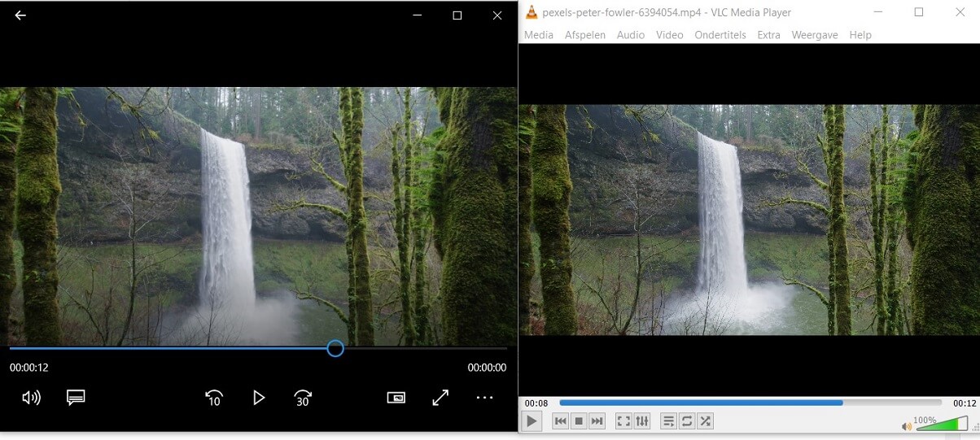
Task: Open more options ellipsis in left player
Action: point(484,398)
